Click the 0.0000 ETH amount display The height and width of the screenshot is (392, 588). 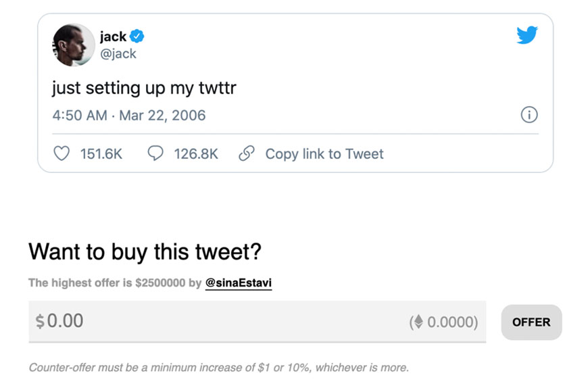pyautogui.click(x=450, y=322)
